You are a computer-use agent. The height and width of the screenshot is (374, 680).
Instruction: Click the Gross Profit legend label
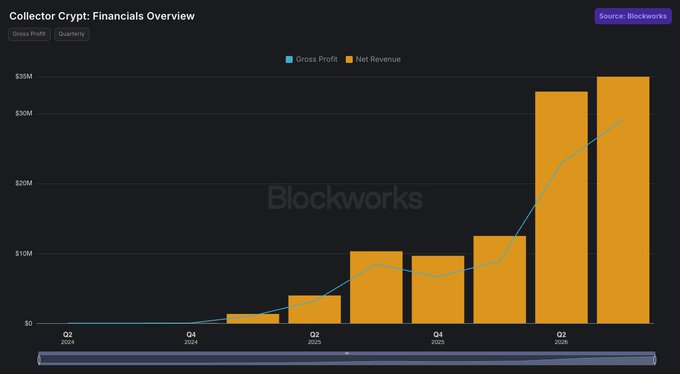pos(317,59)
